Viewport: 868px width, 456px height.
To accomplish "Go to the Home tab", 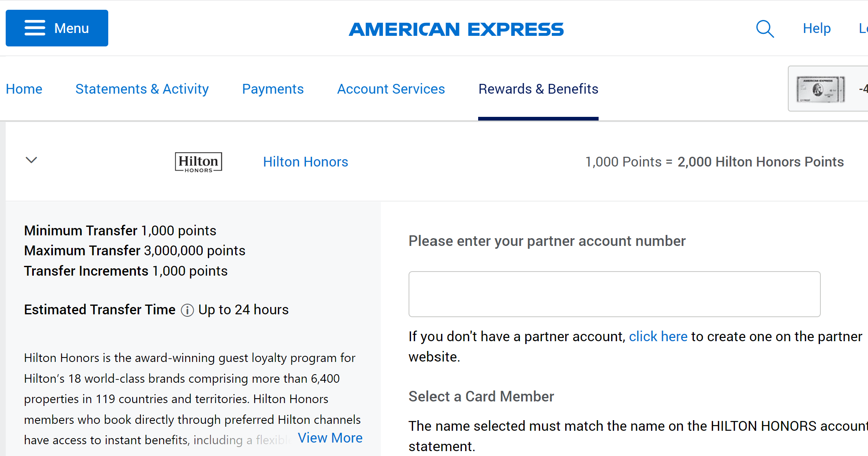I will (x=24, y=89).
